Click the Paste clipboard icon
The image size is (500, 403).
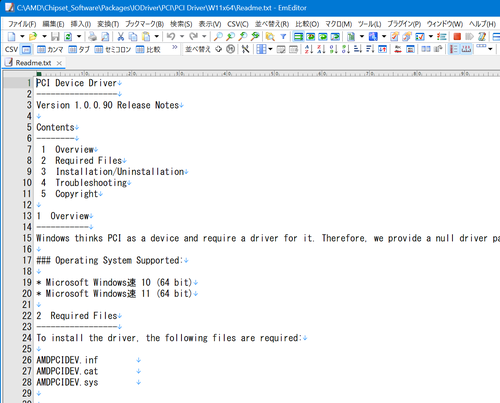(146, 36)
